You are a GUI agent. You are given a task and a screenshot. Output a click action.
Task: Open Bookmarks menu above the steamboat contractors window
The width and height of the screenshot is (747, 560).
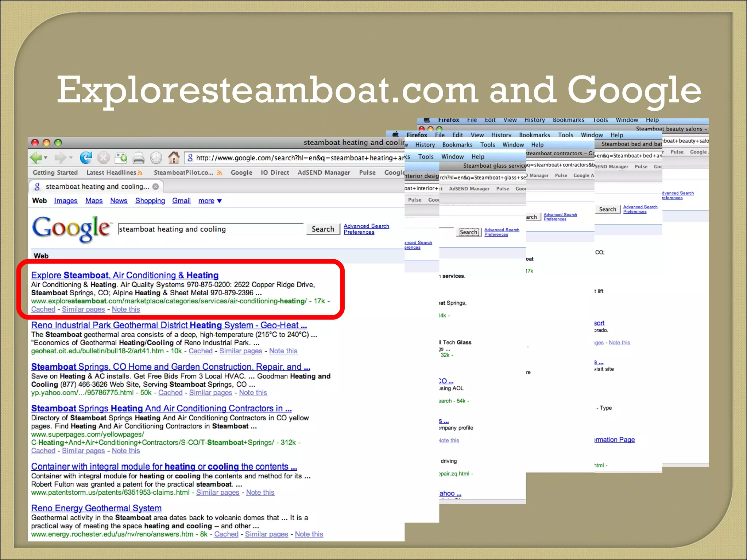click(x=457, y=145)
